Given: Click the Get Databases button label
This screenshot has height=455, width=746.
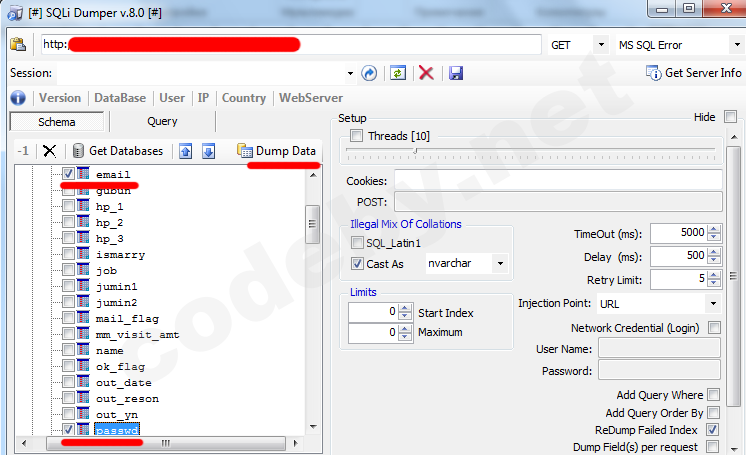Looking at the screenshot, I should (x=126, y=151).
